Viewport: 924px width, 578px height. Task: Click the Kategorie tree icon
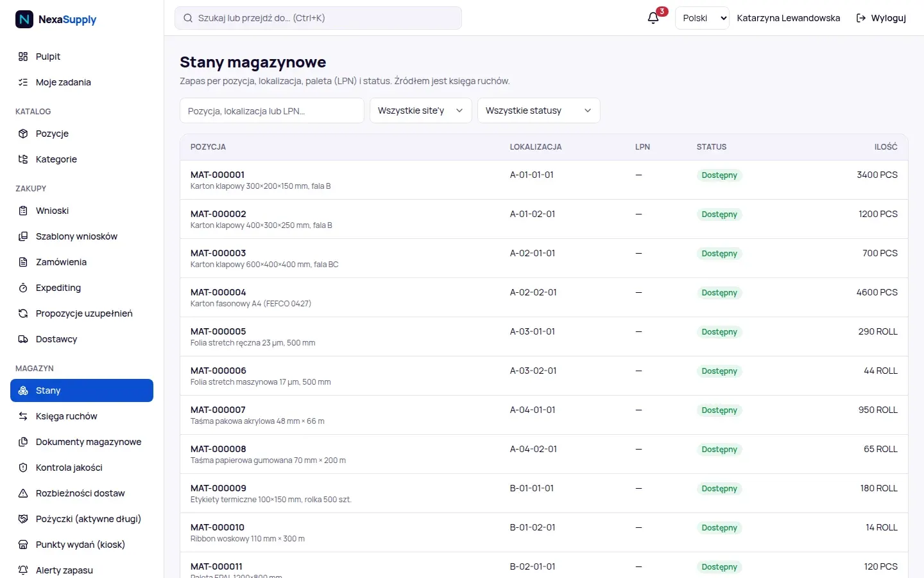click(23, 159)
